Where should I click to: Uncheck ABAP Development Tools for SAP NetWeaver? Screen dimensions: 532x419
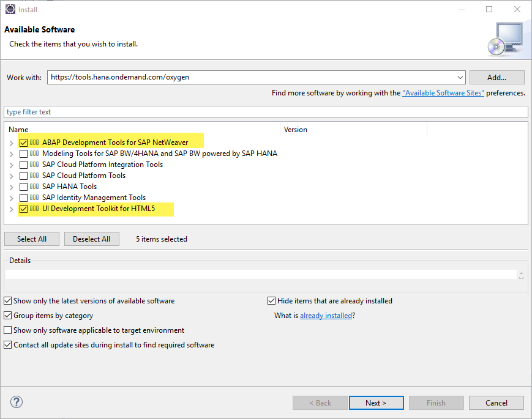click(23, 143)
